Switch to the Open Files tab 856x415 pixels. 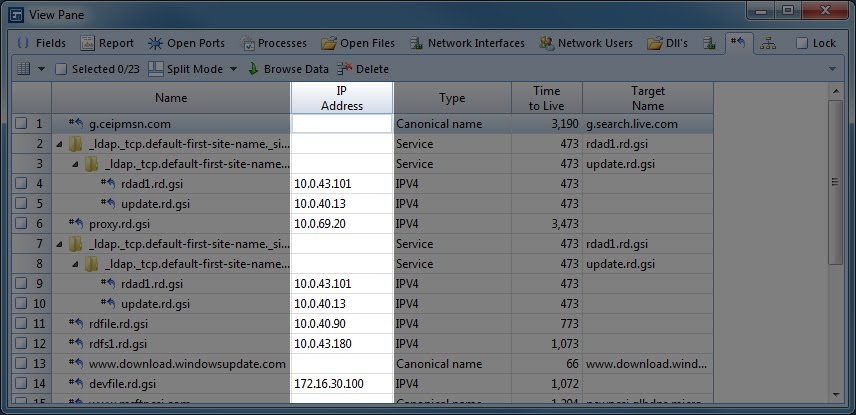pyautogui.click(x=358, y=43)
